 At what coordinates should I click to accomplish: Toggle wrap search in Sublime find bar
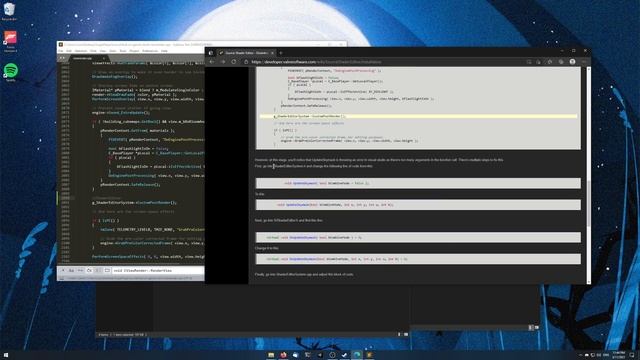[x=89, y=271]
